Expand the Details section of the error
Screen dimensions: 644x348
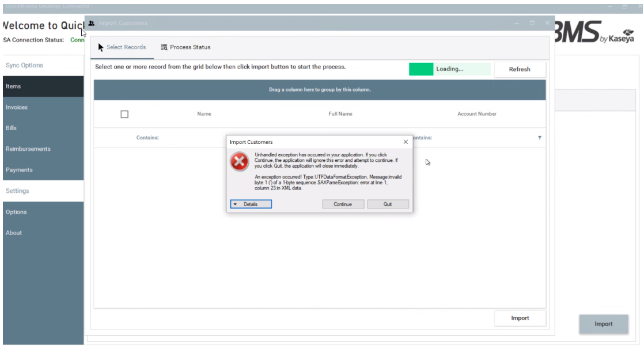click(251, 204)
